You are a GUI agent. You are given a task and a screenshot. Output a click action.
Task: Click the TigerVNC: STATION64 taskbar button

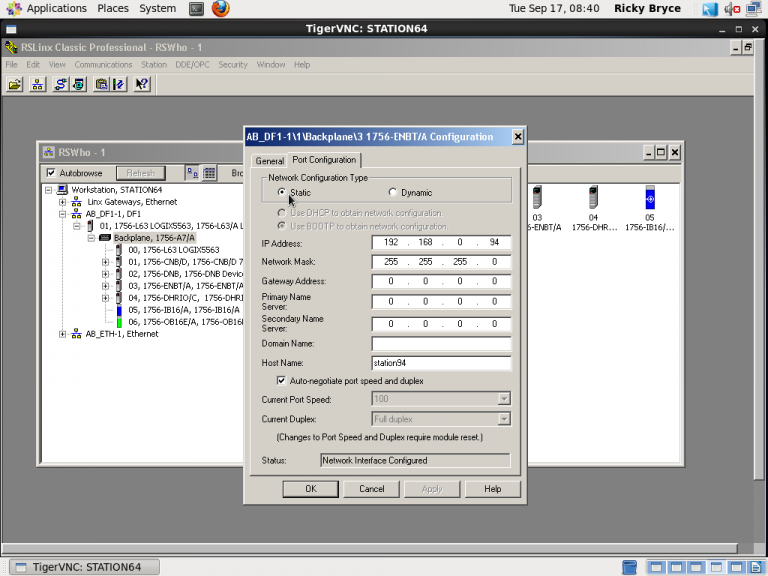point(84,567)
